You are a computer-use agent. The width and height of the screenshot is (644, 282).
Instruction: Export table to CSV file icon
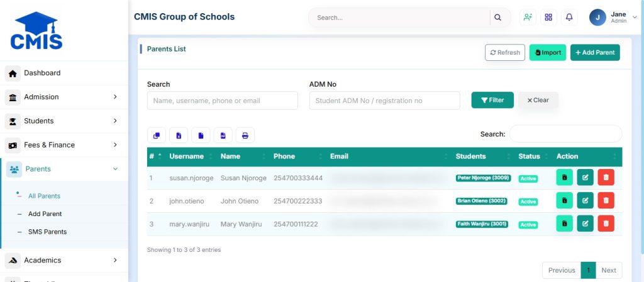(201, 135)
